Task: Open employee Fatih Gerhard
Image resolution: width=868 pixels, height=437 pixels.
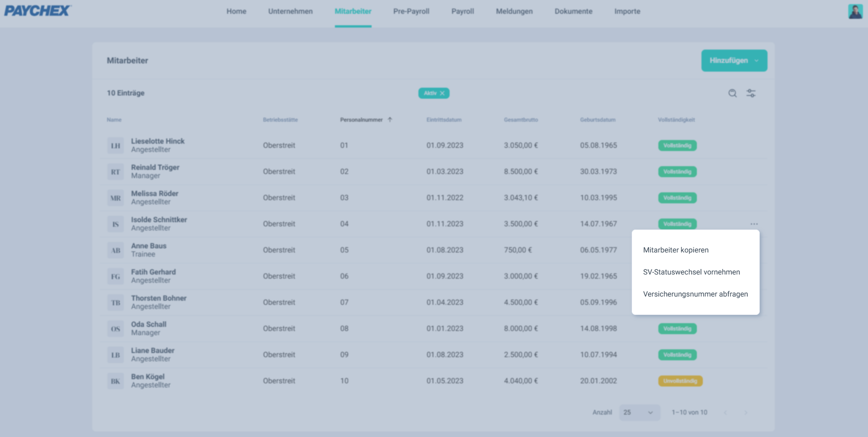Action: pyautogui.click(x=153, y=272)
